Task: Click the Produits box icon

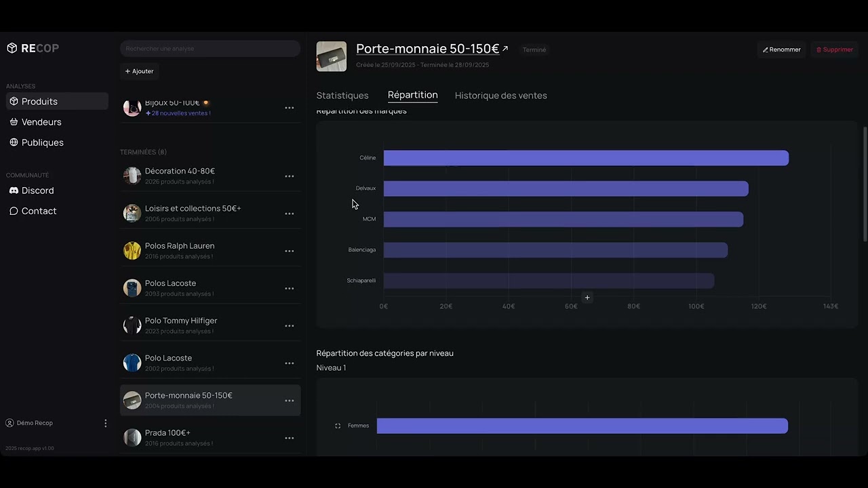Action: (14, 101)
